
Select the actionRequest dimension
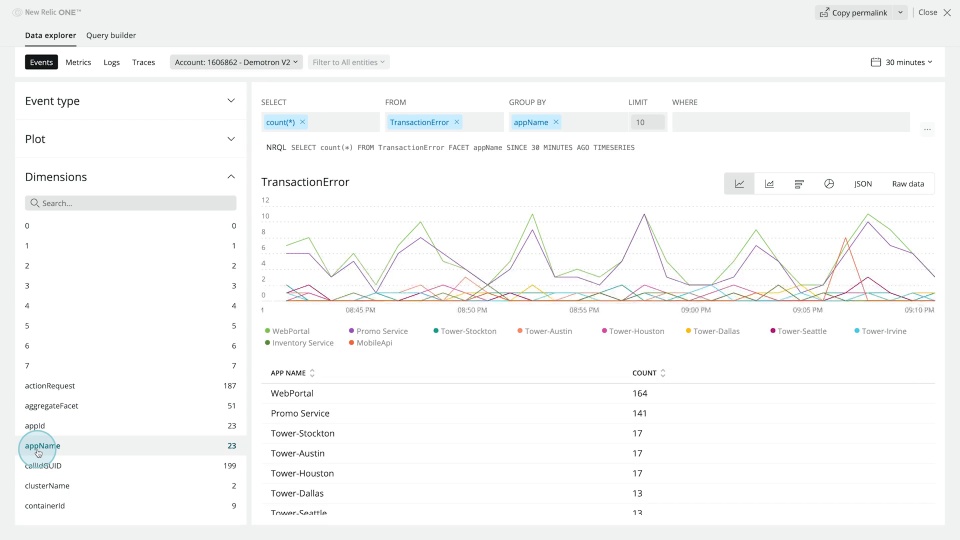pos(130,386)
